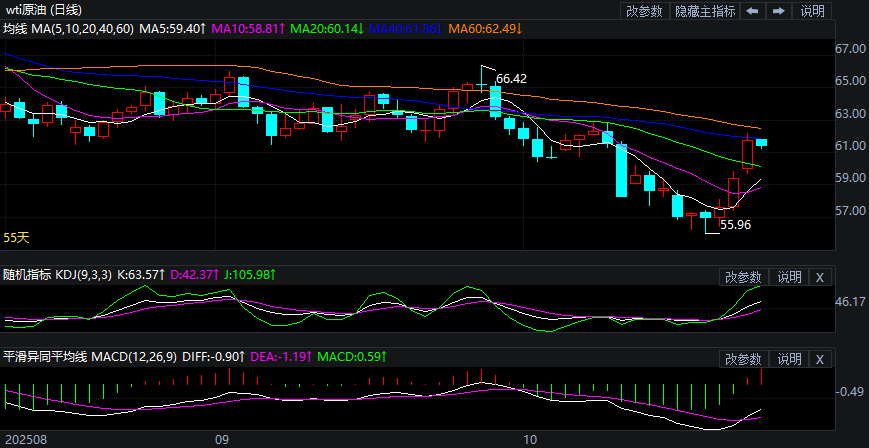The width and height of the screenshot is (869, 448).
Task: Click the 55.96 low price marker
Action: tap(735, 226)
